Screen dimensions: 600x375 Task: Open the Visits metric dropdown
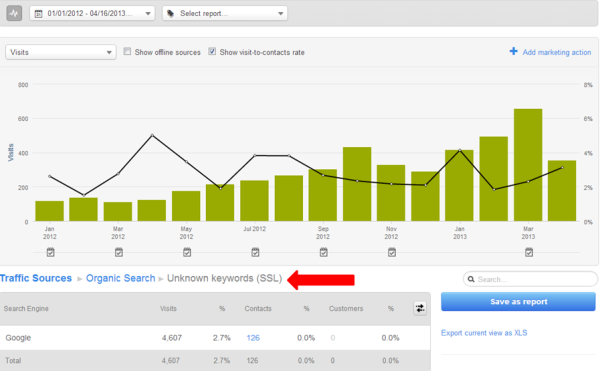pyautogui.click(x=61, y=52)
